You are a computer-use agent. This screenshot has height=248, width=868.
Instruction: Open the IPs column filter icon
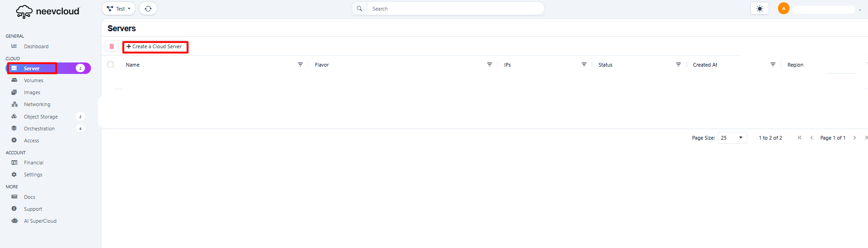[584, 65]
